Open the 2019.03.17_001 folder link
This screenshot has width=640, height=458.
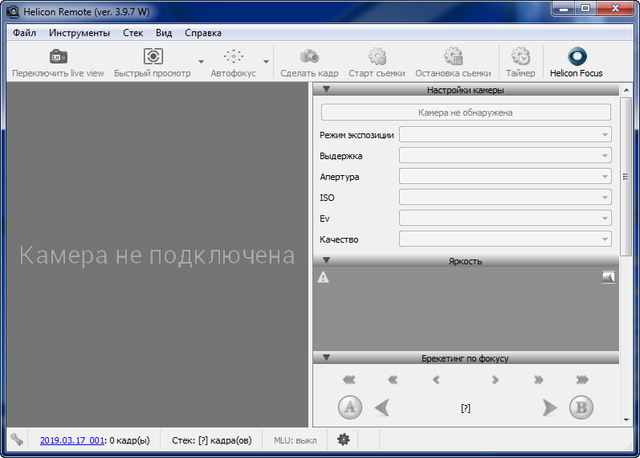coord(73,439)
